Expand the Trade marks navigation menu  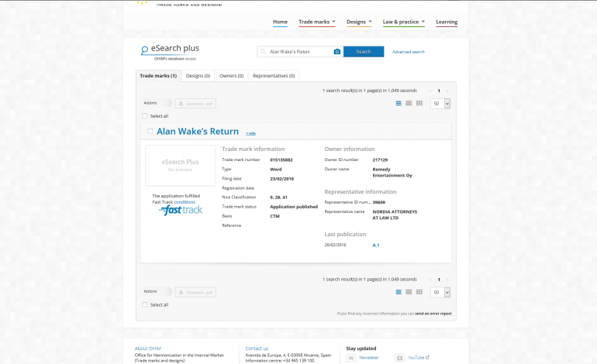pyautogui.click(x=317, y=22)
